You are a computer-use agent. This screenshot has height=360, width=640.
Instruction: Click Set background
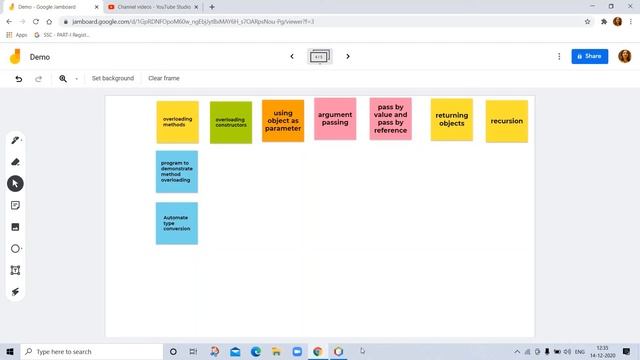(113, 78)
